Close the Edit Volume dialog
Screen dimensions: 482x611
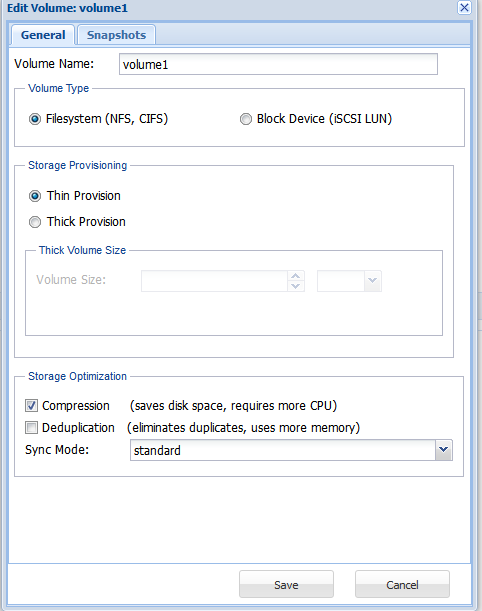click(x=464, y=8)
